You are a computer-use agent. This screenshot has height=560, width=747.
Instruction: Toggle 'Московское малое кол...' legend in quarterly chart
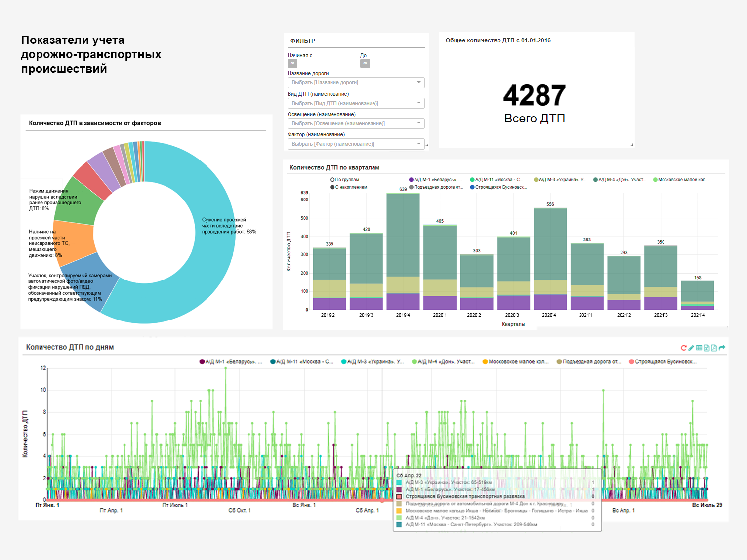(680, 180)
